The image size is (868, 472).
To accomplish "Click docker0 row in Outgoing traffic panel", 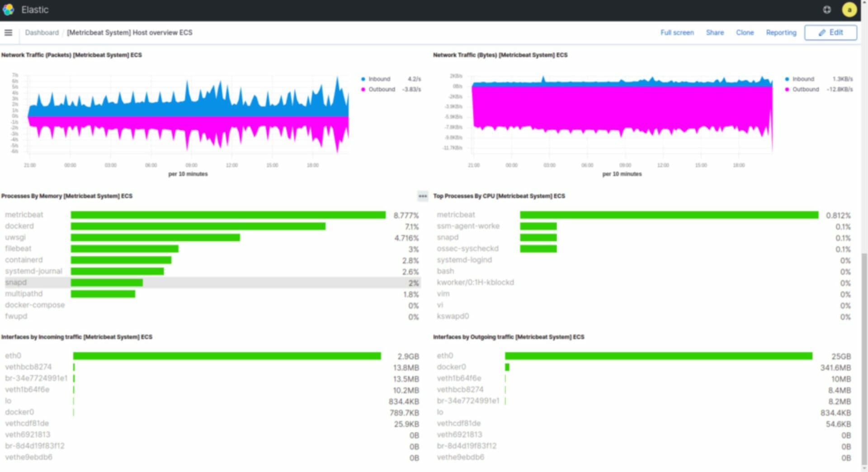I will click(x=451, y=367).
